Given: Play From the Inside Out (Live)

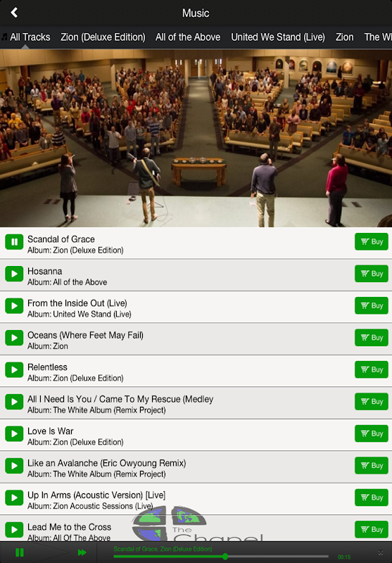Looking at the screenshot, I should tap(14, 306).
